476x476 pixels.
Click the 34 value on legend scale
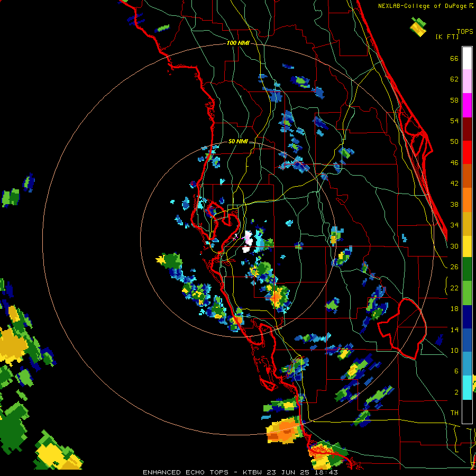coord(454,225)
